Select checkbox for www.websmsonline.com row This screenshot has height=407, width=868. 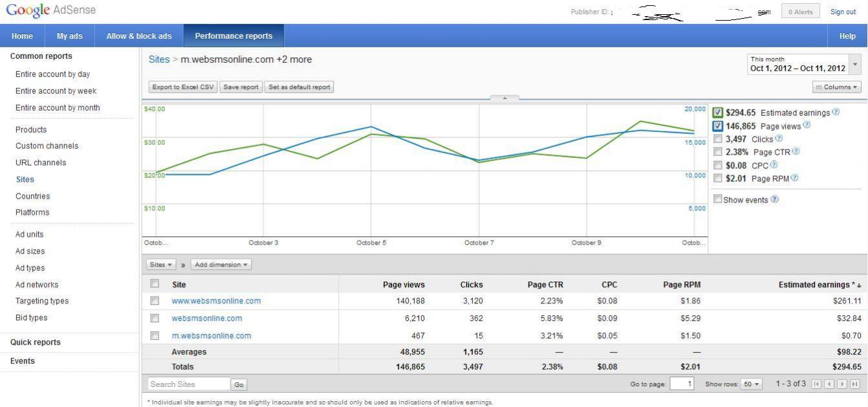(155, 301)
